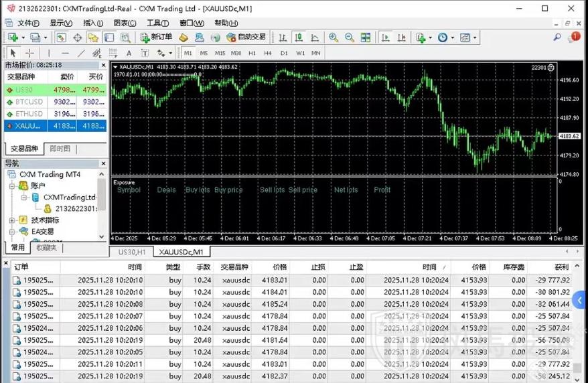
Task: Click the New Order (新订单) button
Action: click(x=157, y=37)
